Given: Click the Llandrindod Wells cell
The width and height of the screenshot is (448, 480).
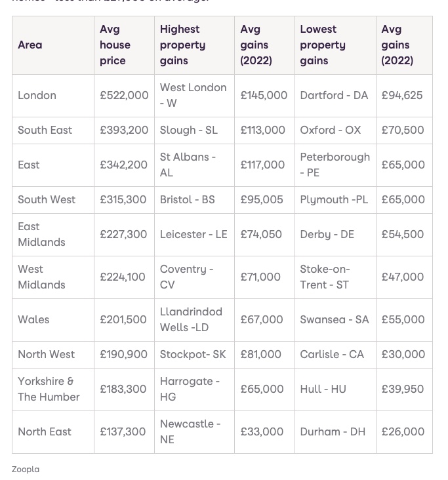Looking at the screenshot, I should point(191,320).
